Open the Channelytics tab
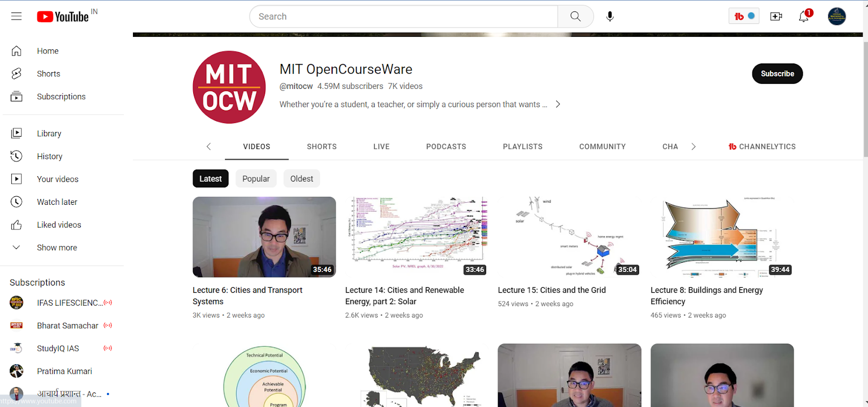Screen dimensions: 868x407 [762, 147]
